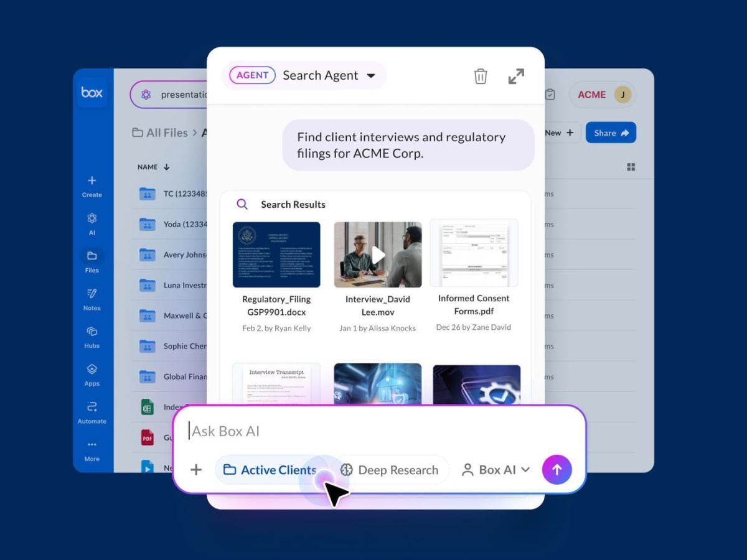This screenshot has height=560, width=747.
Task: Play the Interview_David Lee.mov video
Action: 378,254
